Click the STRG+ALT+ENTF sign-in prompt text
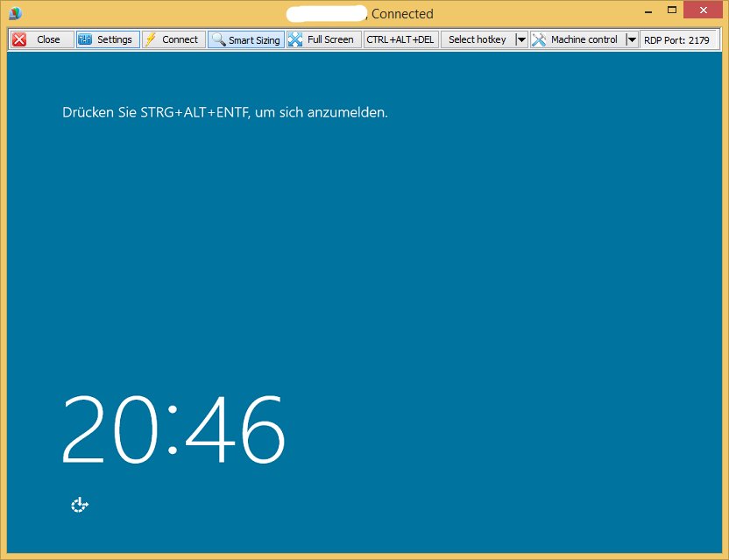 pyautogui.click(x=224, y=113)
